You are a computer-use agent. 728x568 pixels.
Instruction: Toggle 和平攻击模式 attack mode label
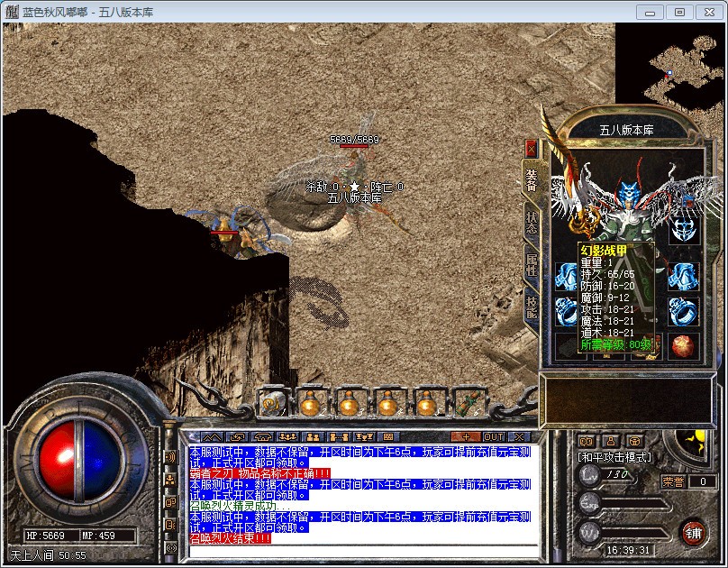point(614,458)
